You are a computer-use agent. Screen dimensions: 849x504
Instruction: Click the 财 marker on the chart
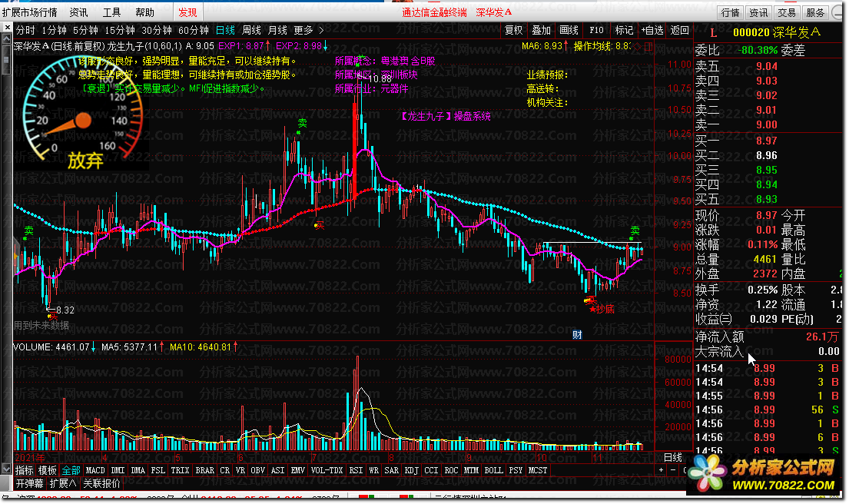point(577,335)
